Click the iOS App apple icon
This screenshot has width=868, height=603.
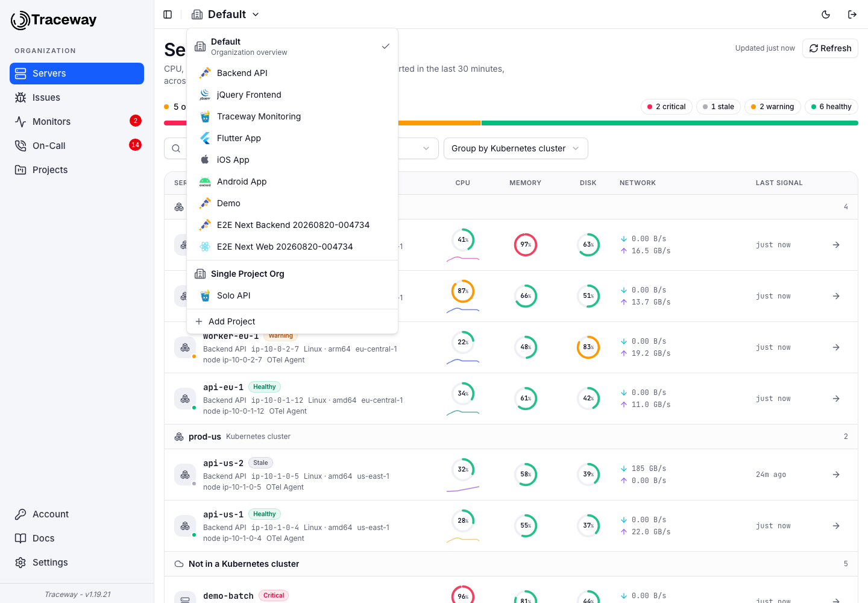(205, 160)
